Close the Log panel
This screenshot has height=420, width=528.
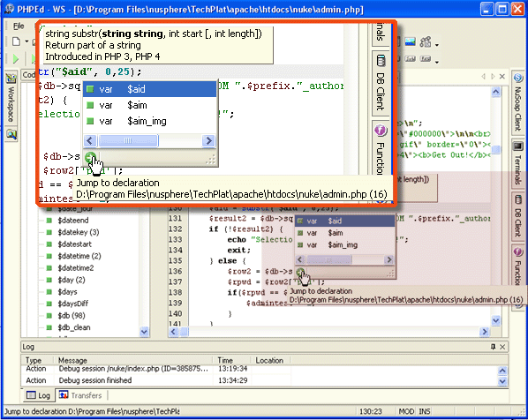502,347
